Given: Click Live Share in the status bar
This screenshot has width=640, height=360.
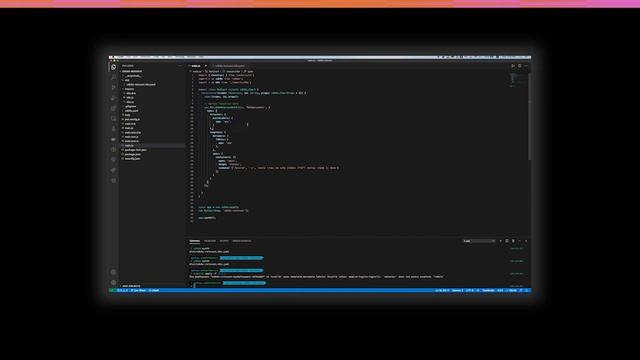Looking at the screenshot, I should pyautogui.click(x=138, y=290).
